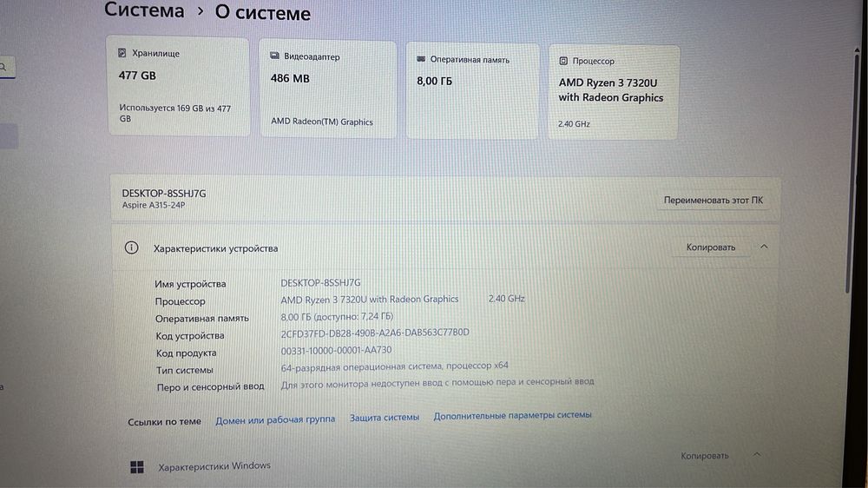Screen dimensions: 868x488
Task: Collapse Характеристики устройства section chevron
Action: tap(764, 247)
